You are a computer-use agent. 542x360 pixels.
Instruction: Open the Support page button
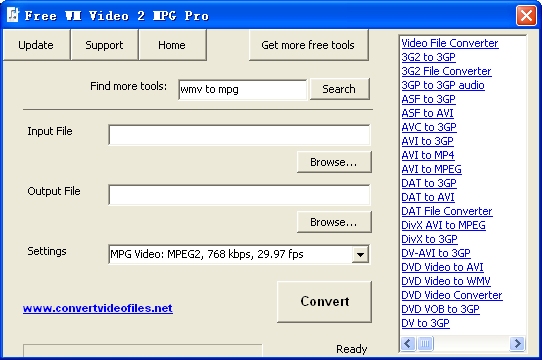104,45
